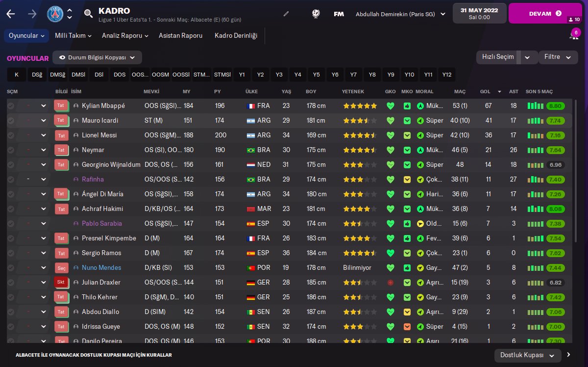Viewport: 588px width, 367px height.
Task: Click Julian Draxler's Skt info badge
Action: pyautogui.click(x=61, y=283)
